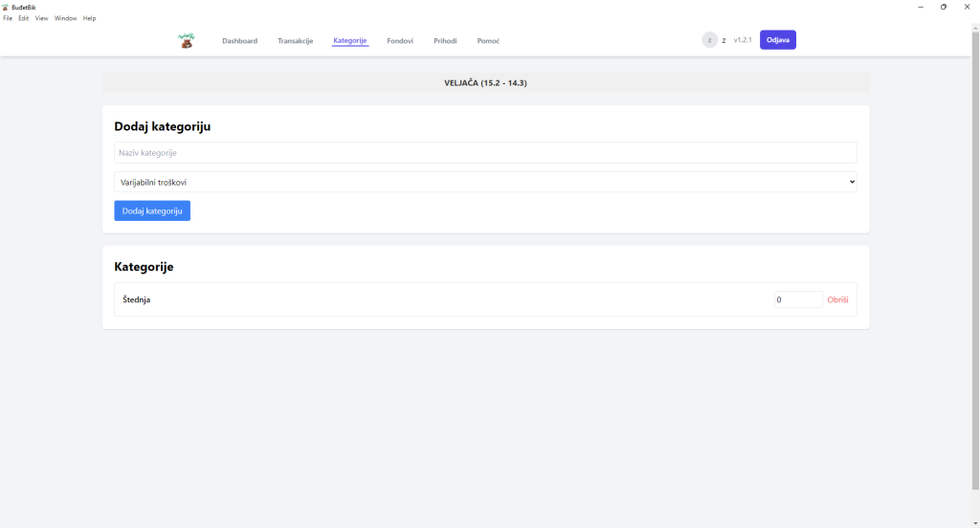
Task: Expand the Varijabilni troškovi type dropdown
Action: [x=485, y=182]
